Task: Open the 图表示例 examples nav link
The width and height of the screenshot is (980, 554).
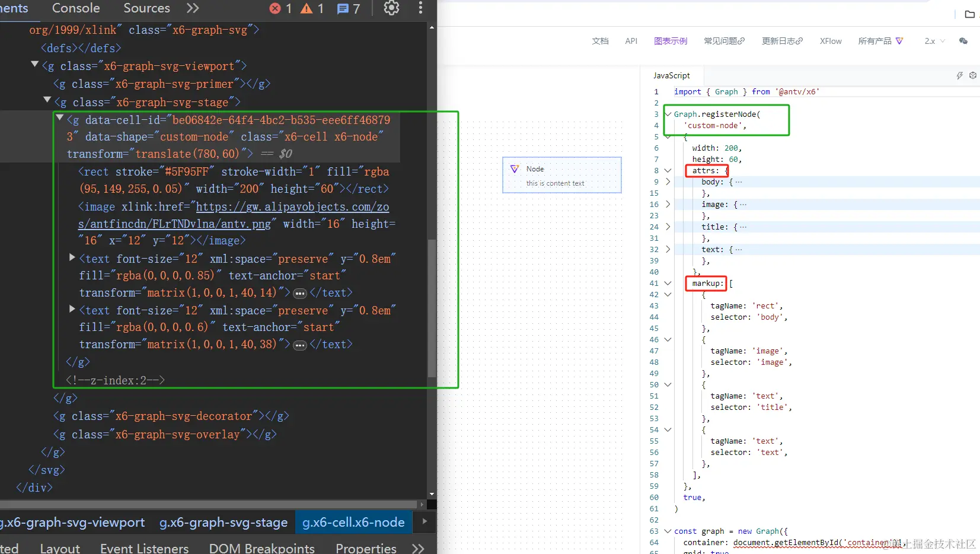Action: pos(671,41)
